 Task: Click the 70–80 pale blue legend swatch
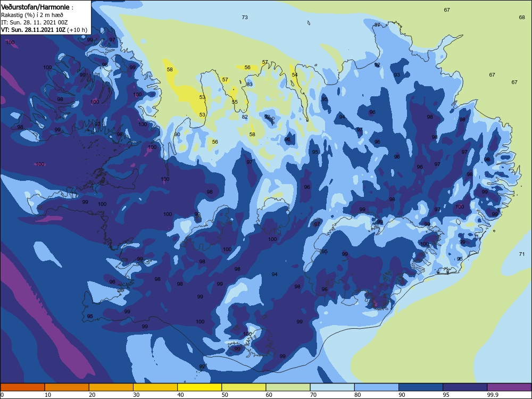coord(332,387)
